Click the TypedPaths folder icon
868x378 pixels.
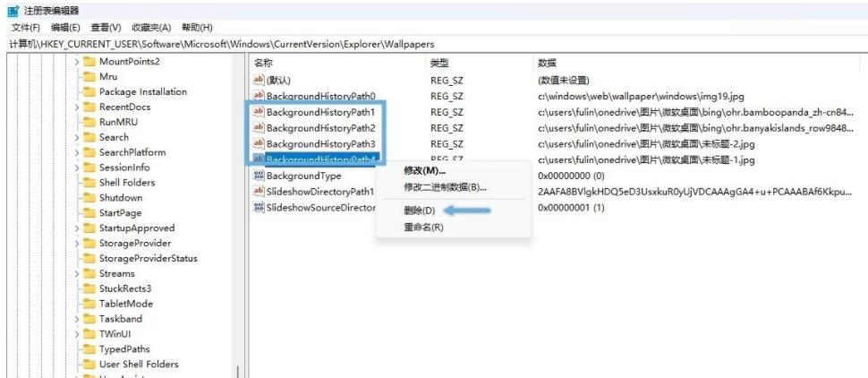89,349
